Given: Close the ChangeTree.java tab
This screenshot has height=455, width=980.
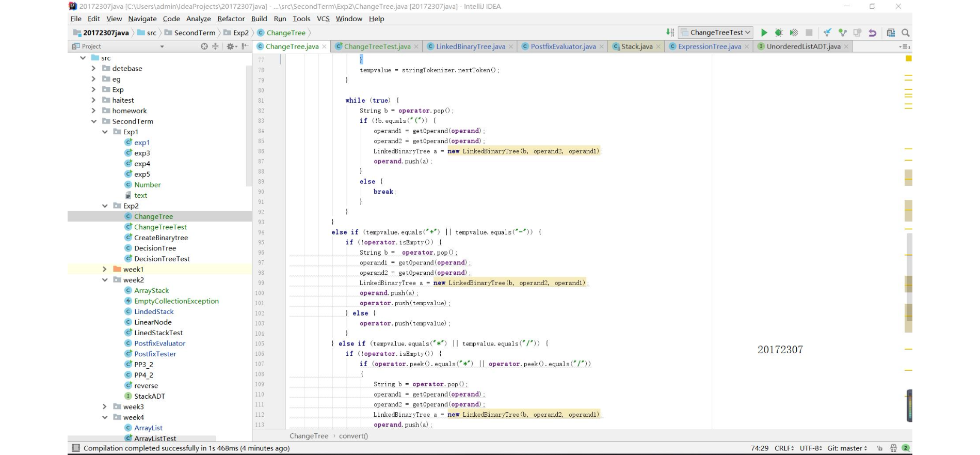Looking at the screenshot, I should [324, 47].
